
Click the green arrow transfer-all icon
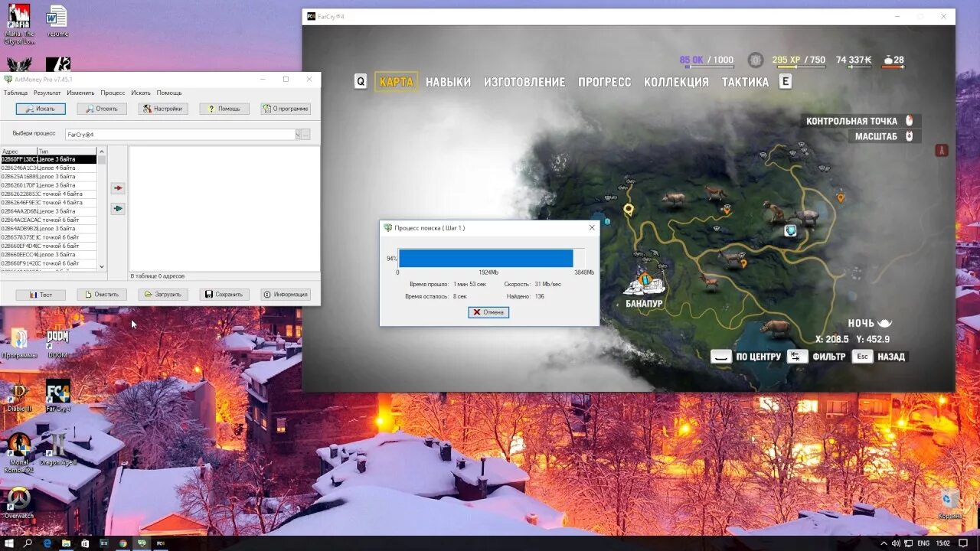117,208
